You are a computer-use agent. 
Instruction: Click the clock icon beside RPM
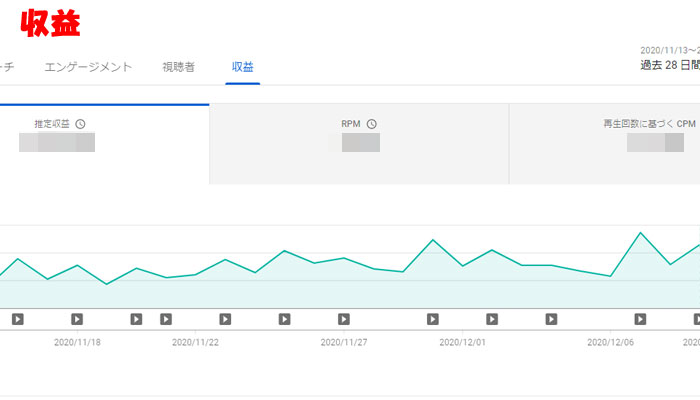[x=372, y=124]
